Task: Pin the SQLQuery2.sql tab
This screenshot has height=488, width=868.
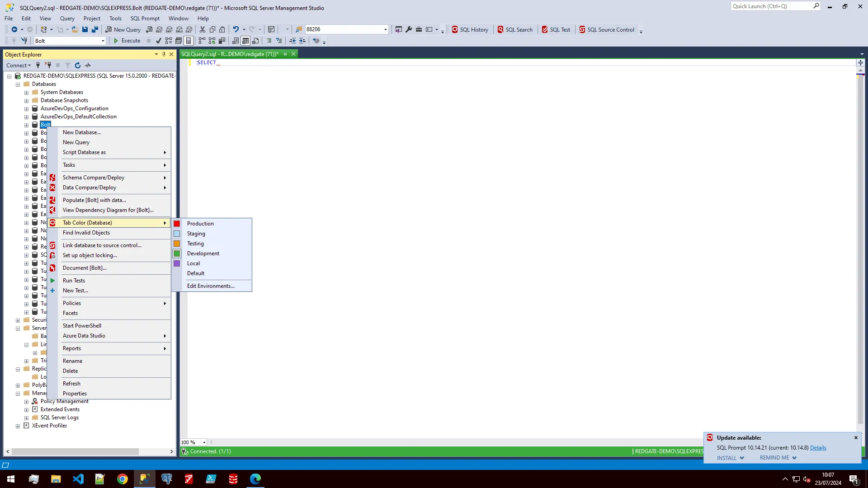Action: coord(285,54)
